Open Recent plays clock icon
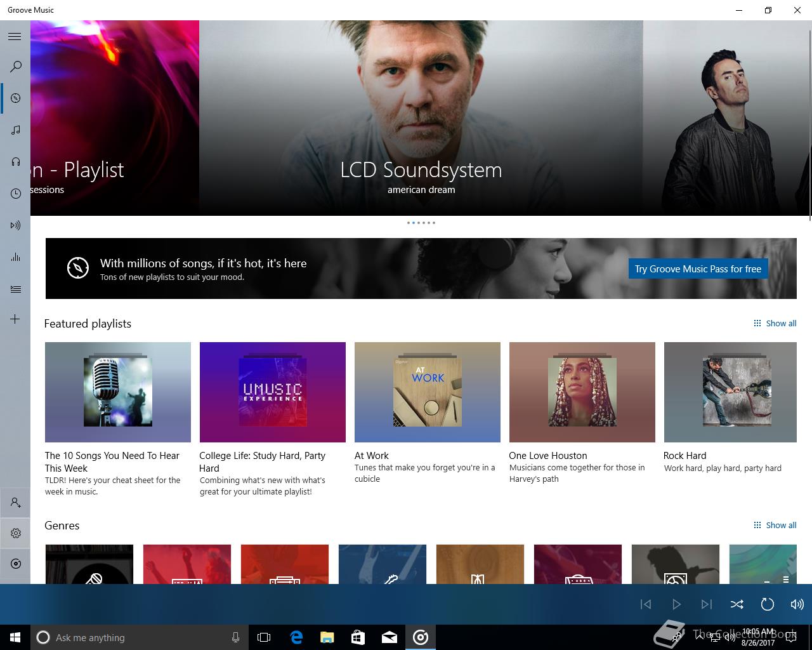Screen dimensions: 812x650 coord(16,193)
